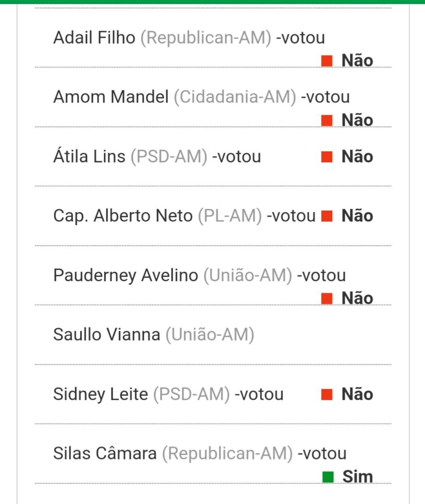The width and height of the screenshot is (425, 504).
Task: Click the red square for Cap. Alberto Neto
Action: pyautogui.click(x=327, y=216)
